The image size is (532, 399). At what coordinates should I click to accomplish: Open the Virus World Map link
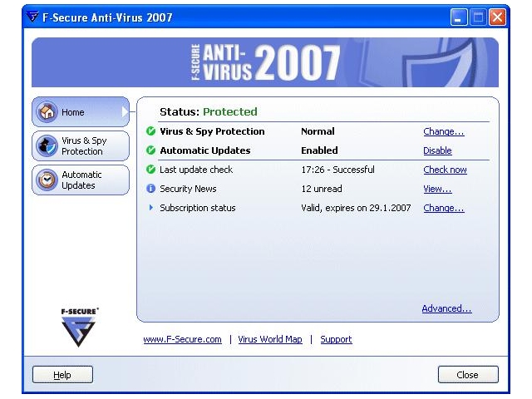tap(270, 339)
